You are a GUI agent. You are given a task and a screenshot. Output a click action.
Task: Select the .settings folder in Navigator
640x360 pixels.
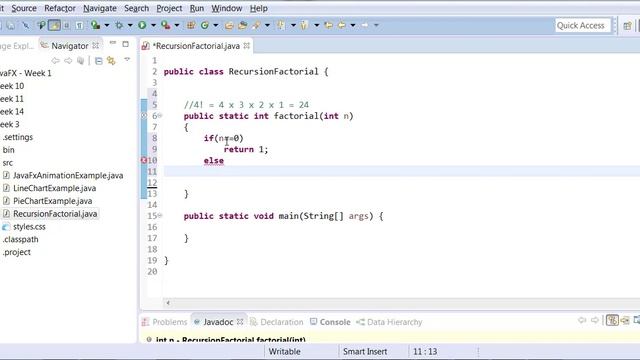tap(18, 137)
